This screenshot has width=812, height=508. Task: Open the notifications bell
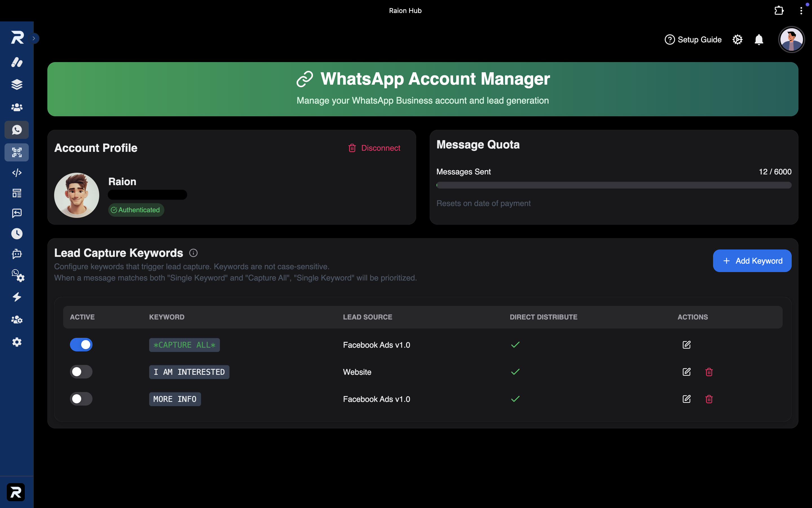click(x=759, y=40)
